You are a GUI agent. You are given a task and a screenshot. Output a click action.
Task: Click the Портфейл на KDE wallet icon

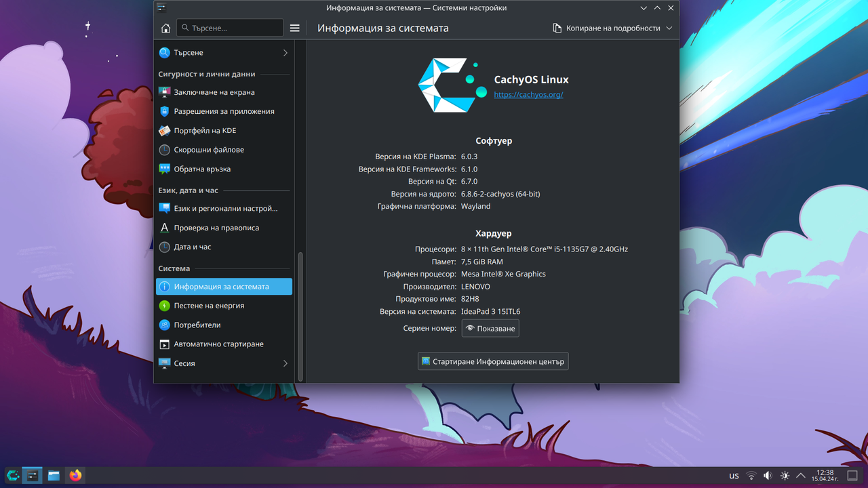tap(164, 131)
